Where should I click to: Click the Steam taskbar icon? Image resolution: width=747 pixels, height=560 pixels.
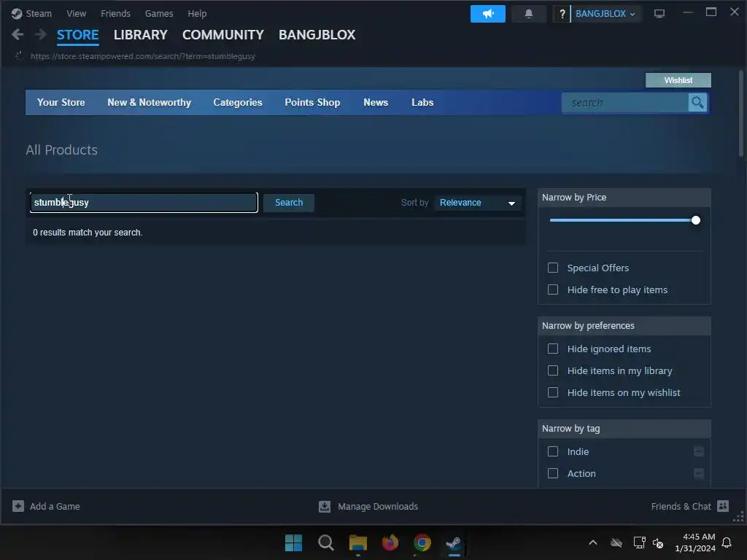click(454, 542)
